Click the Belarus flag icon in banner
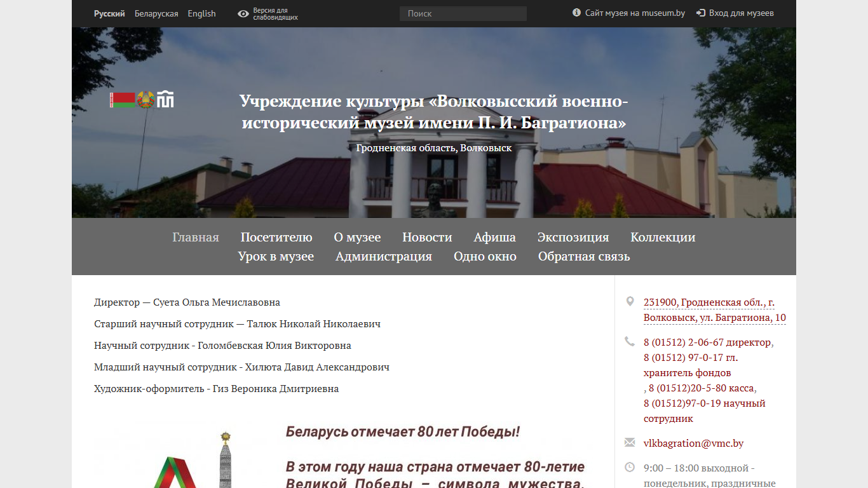Viewport: 868px width, 488px height. pyautogui.click(x=123, y=100)
